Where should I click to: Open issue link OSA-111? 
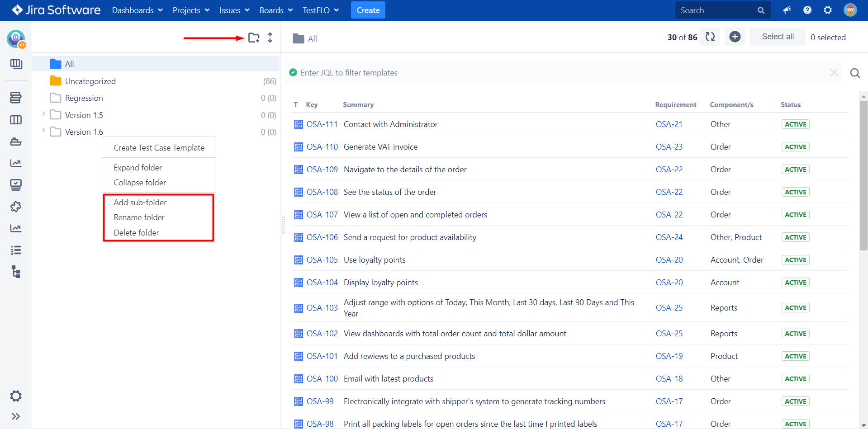(322, 124)
